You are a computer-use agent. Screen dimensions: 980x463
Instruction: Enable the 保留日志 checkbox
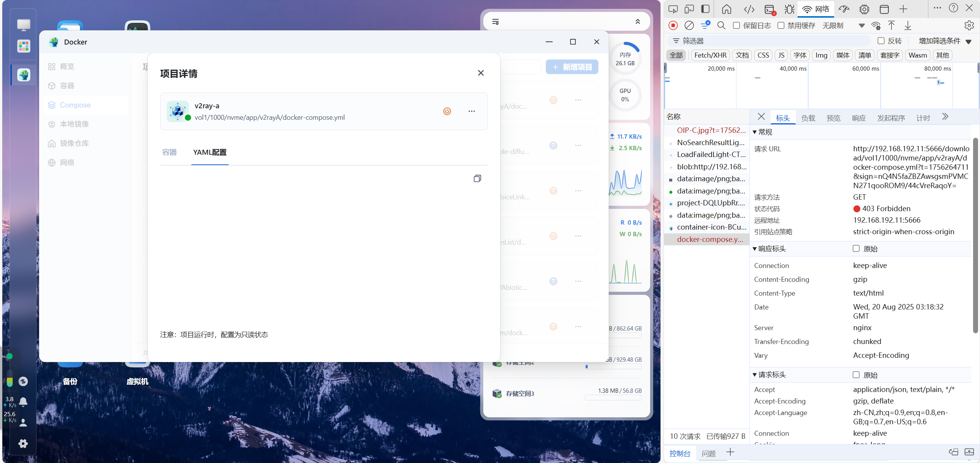click(x=736, y=25)
